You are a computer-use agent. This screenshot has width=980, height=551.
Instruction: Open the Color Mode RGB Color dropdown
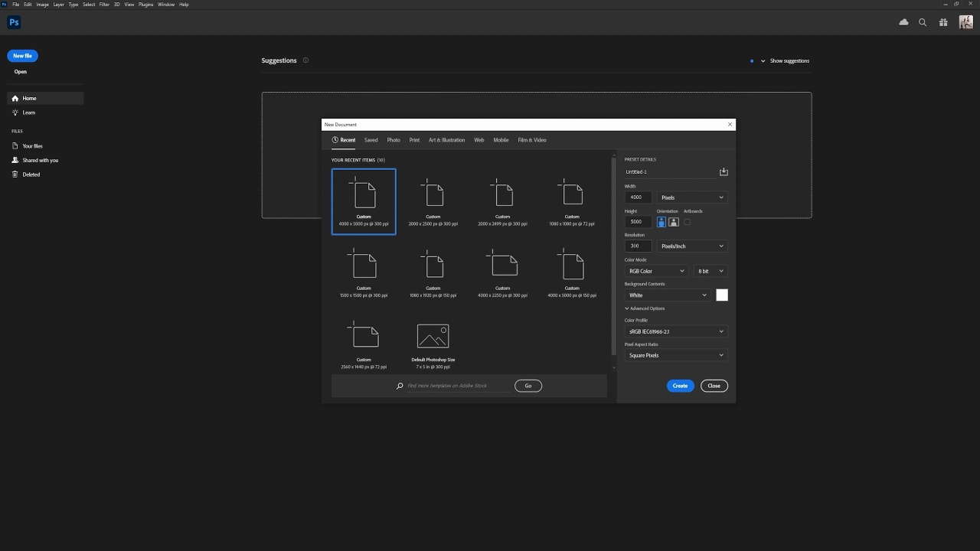657,271
